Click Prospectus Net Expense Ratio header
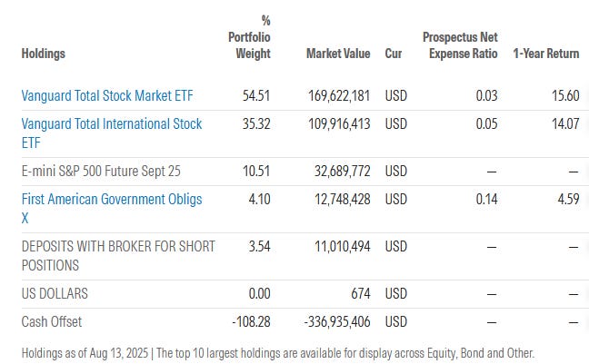589x364 pixels. 460,45
